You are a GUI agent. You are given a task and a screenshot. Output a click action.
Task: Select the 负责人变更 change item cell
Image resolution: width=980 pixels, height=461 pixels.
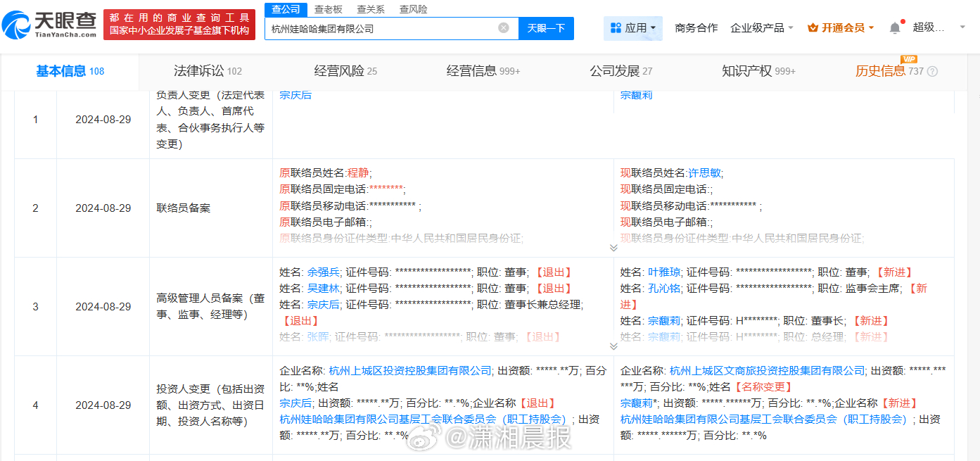coord(211,120)
